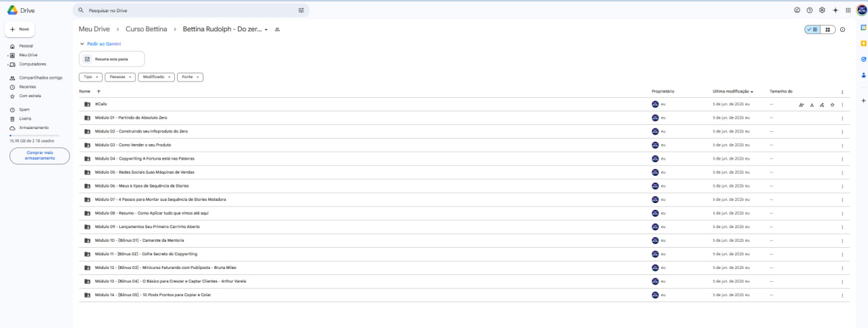Screen dimensions: 868x328
Task: Open more actions for Módulo 14 row
Action: pyautogui.click(x=843, y=295)
